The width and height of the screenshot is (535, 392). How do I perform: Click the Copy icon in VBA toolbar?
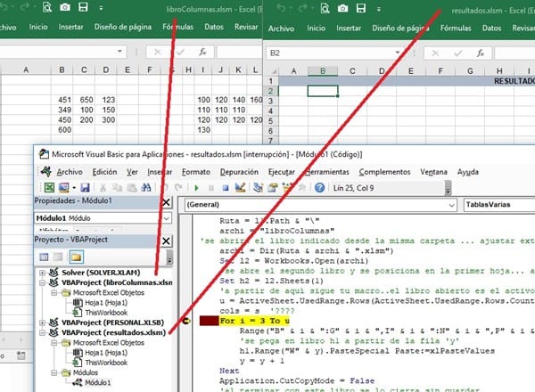point(117,187)
